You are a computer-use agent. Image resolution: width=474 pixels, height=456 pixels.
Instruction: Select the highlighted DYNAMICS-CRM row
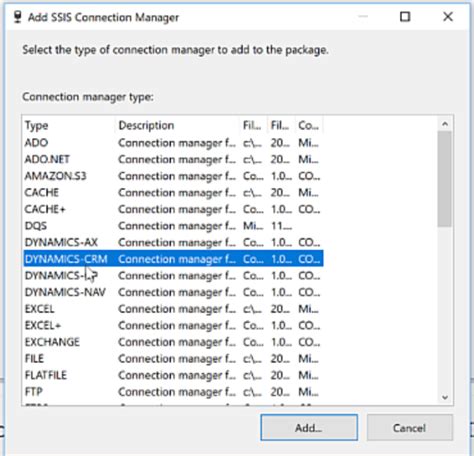coord(173,259)
